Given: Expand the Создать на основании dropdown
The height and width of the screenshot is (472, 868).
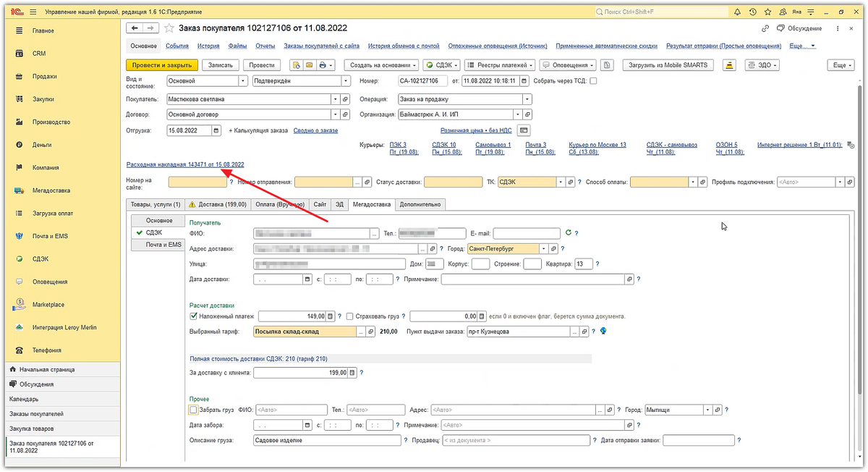Looking at the screenshot, I should tap(381, 65).
